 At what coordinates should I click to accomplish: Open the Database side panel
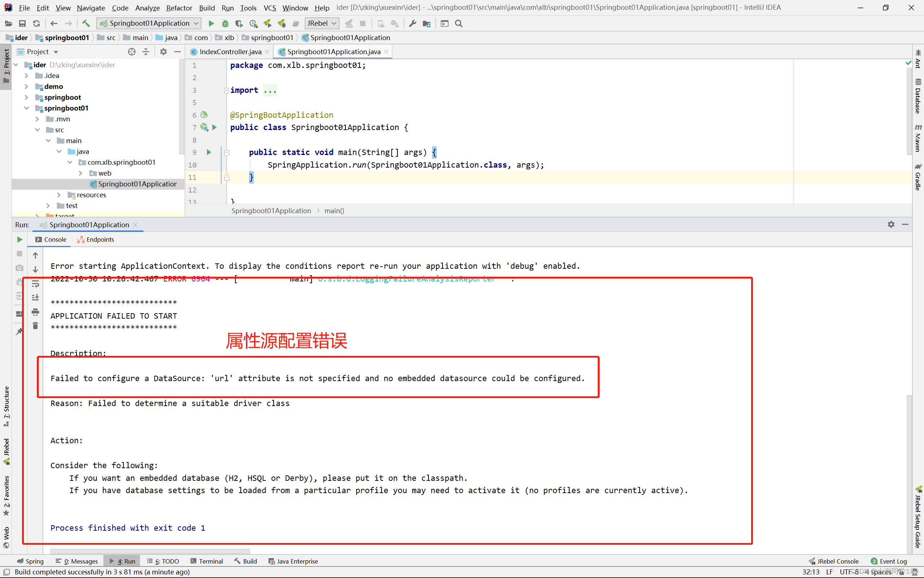[x=918, y=96]
